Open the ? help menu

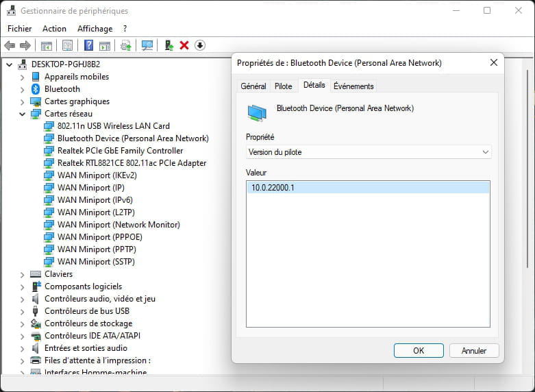click(x=125, y=29)
